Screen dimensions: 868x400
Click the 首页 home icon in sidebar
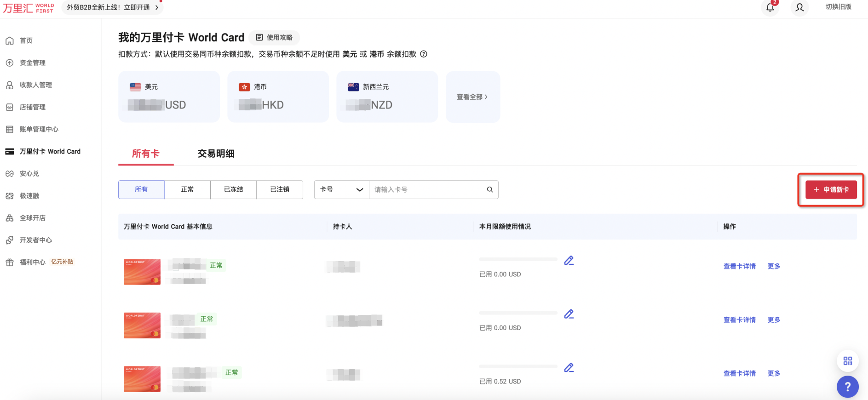[x=10, y=40]
